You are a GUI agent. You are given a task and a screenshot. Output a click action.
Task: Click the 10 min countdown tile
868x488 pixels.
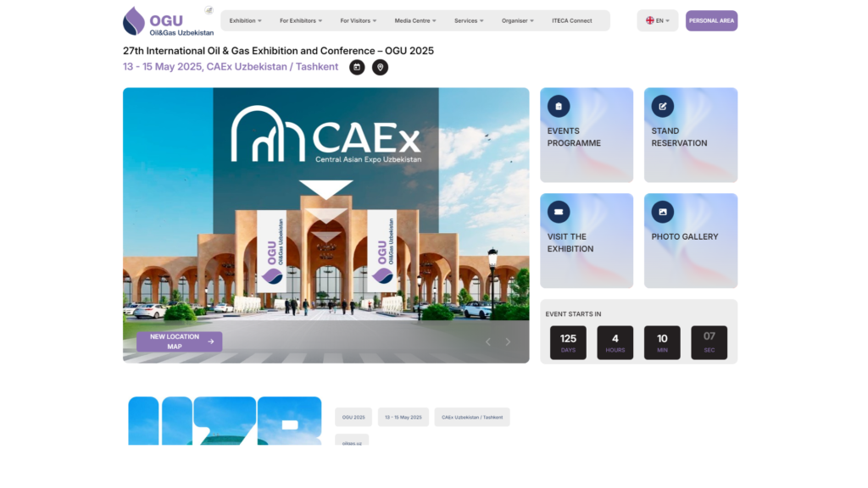point(662,342)
